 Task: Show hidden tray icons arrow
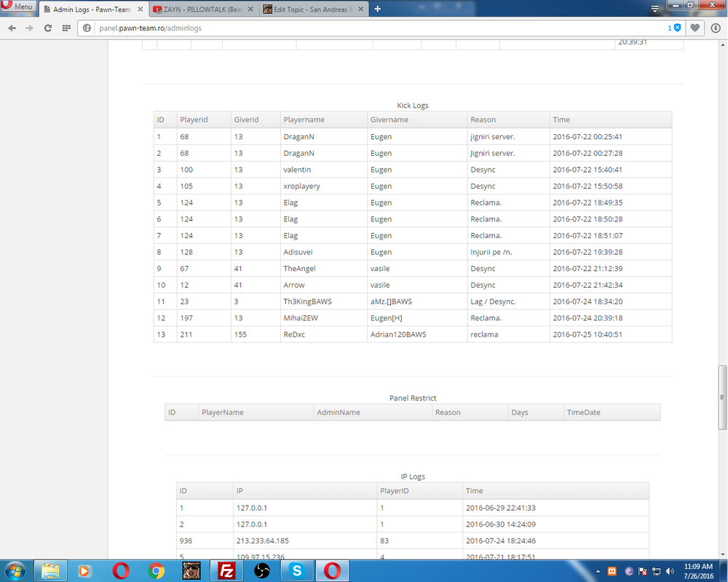(598, 571)
